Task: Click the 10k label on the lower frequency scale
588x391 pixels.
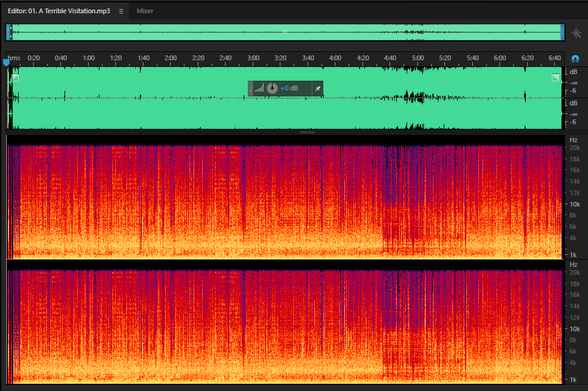Action: click(x=575, y=329)
